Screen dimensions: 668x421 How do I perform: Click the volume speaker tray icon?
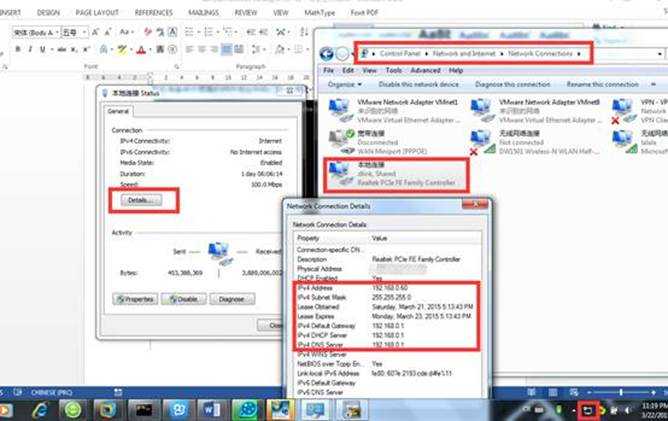click(x=628, y=410)
